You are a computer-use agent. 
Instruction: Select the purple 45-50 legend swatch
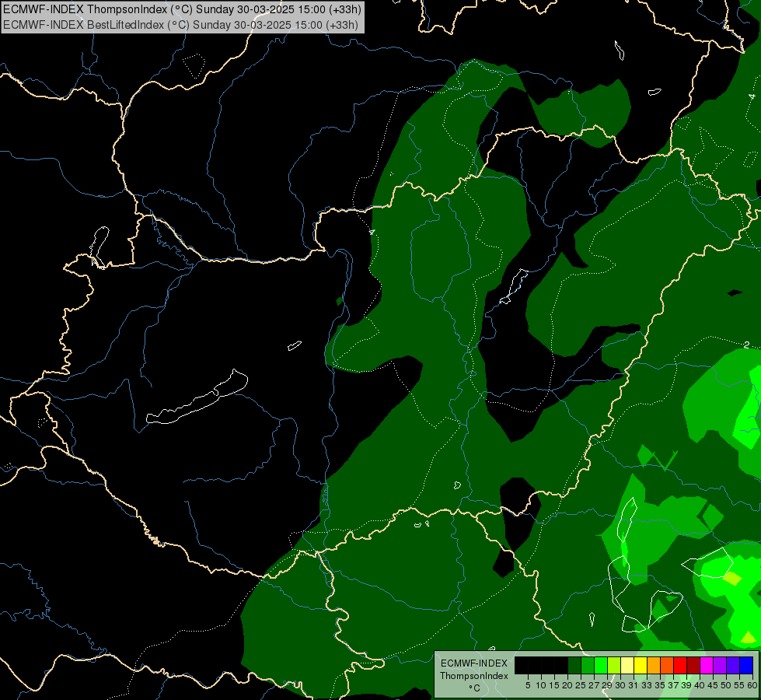point(720,665)
